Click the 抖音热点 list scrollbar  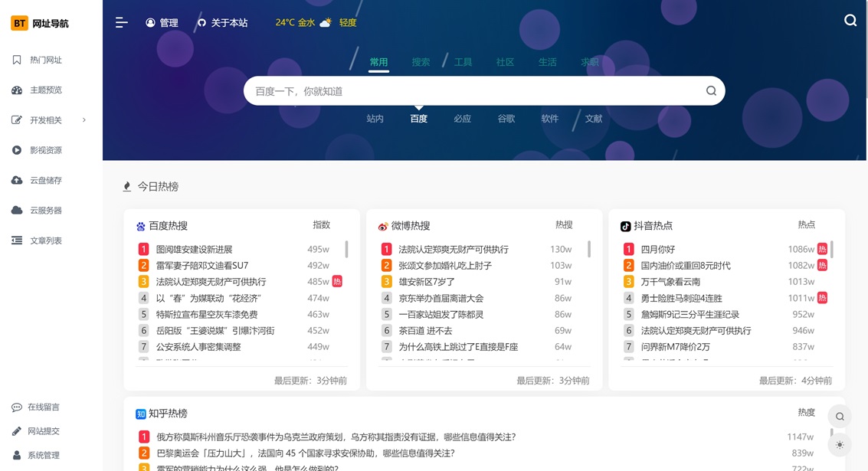(x=831, y=249)
